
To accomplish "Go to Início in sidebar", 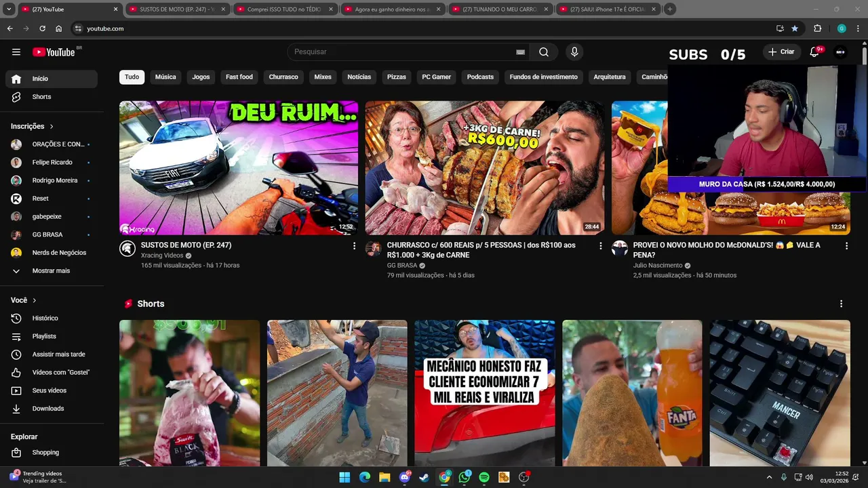I will click(x=52, y=79).
